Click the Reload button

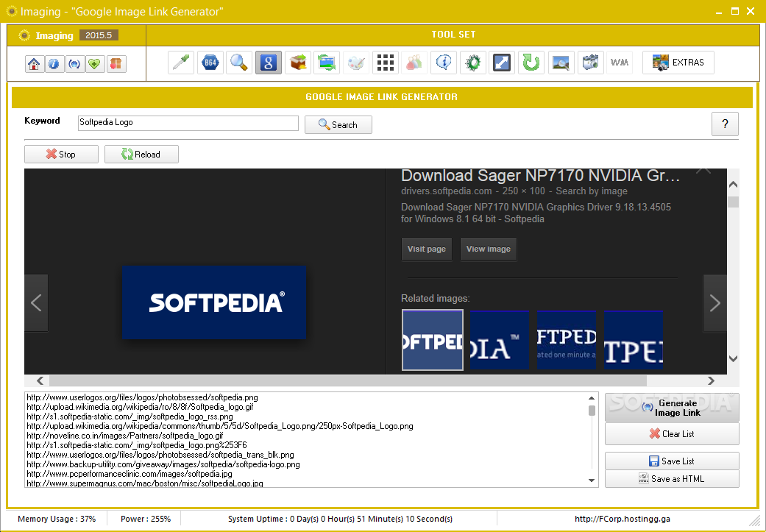(141, 155)
